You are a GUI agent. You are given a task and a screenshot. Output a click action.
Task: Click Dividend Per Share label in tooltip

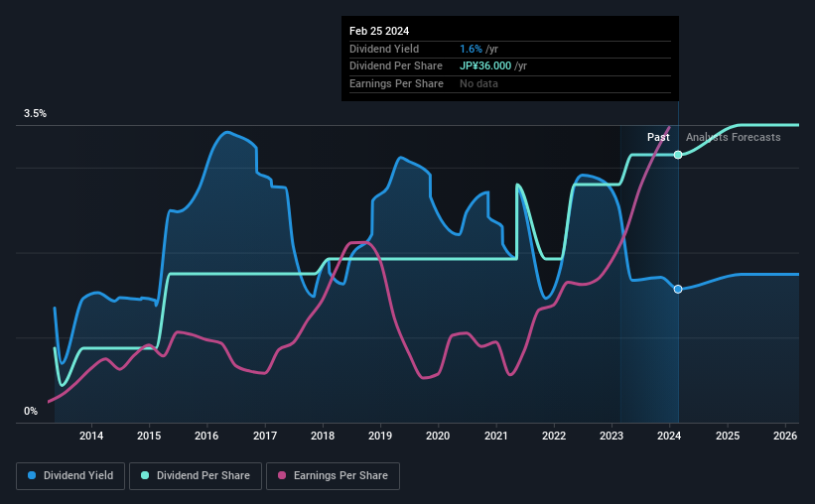coord(396,66)
